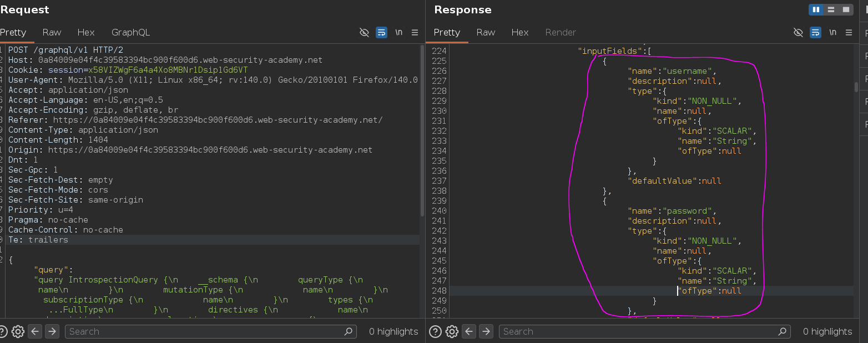
Task: Click "name":"username" line in Response
Action: click(672, 71)
